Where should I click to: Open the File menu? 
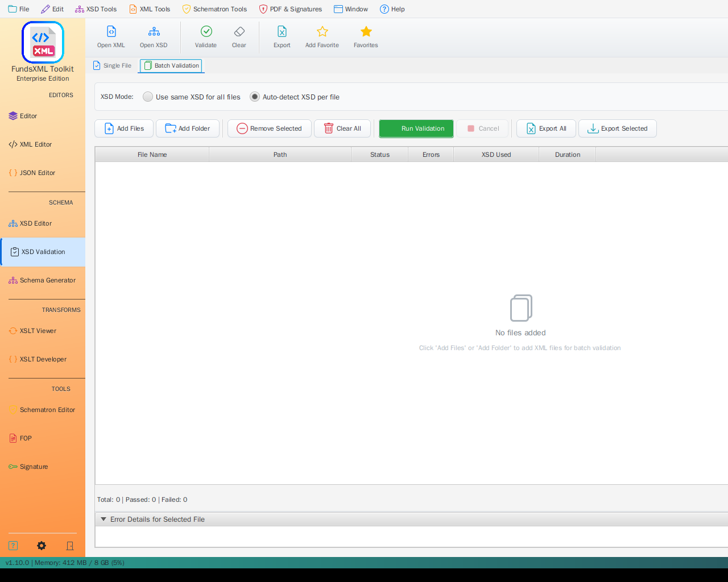coord(19,9)
